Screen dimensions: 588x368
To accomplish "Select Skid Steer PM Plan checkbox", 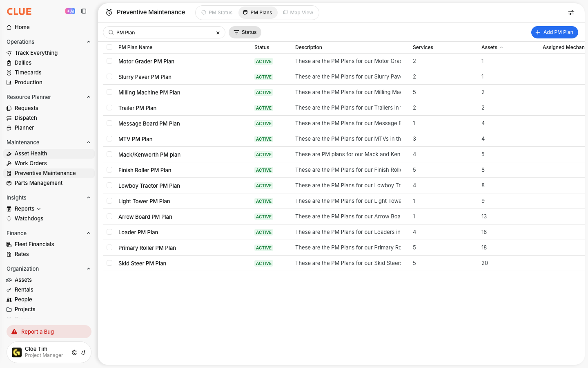I will pos(109,263).
